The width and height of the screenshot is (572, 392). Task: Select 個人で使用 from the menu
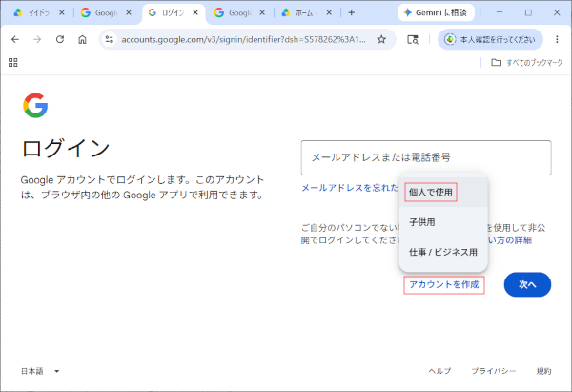tap(443, 192)
